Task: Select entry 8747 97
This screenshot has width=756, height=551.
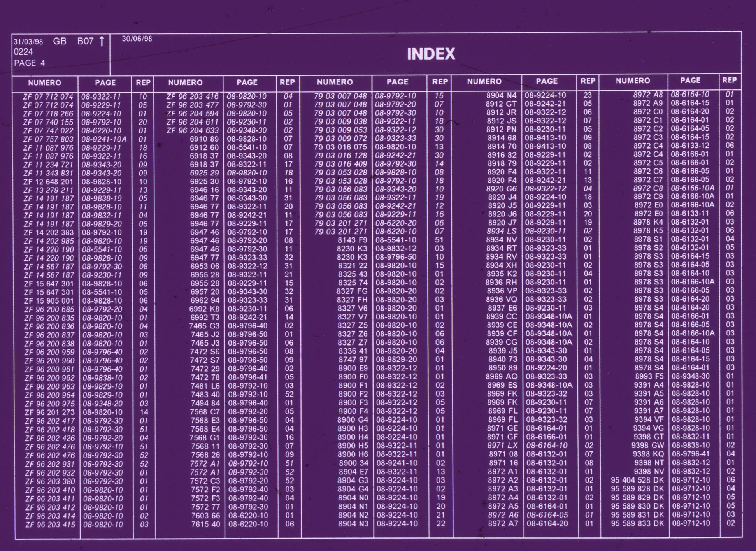Action: 353,360
